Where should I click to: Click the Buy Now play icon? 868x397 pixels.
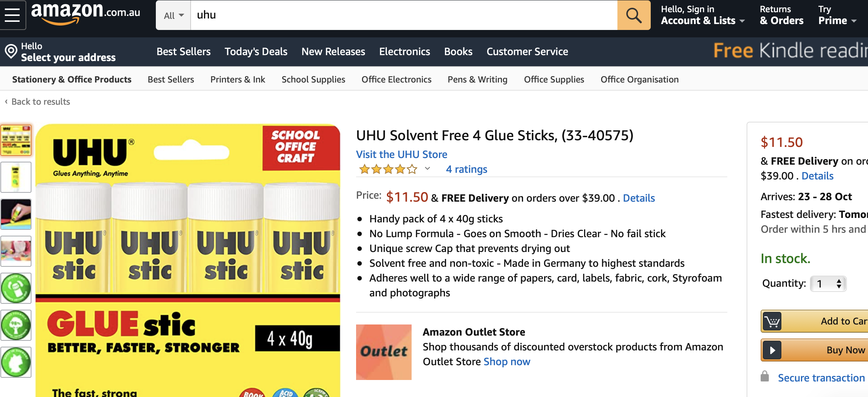tap(772, 350)
